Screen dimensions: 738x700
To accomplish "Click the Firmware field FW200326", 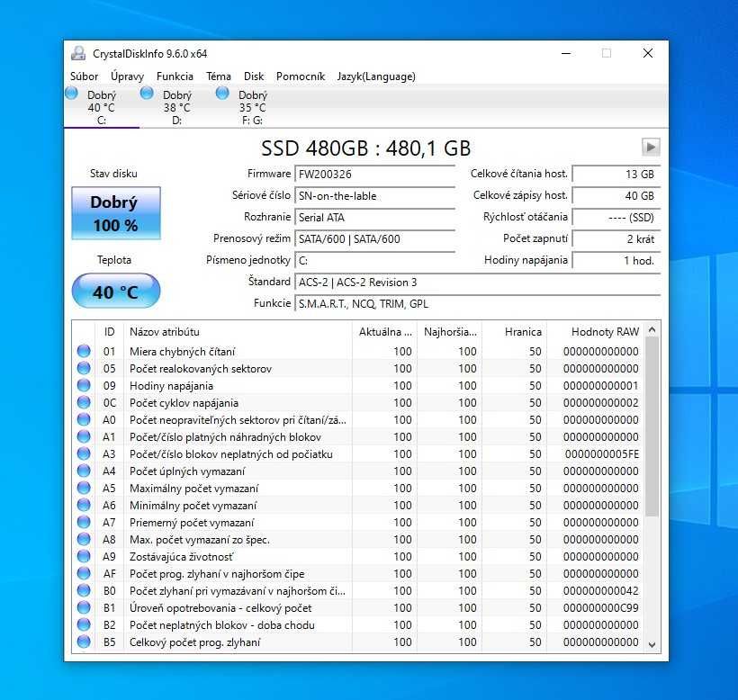I will coord(374,174).
